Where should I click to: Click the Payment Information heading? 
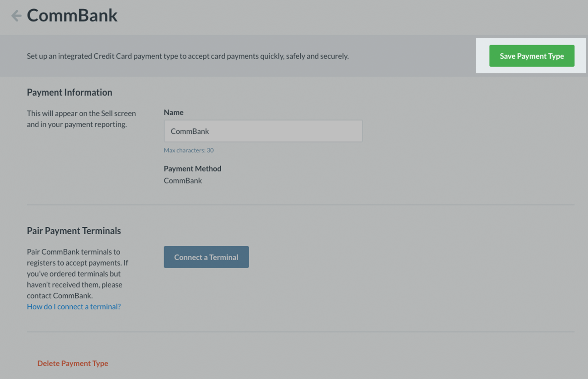tap(69, 92)
